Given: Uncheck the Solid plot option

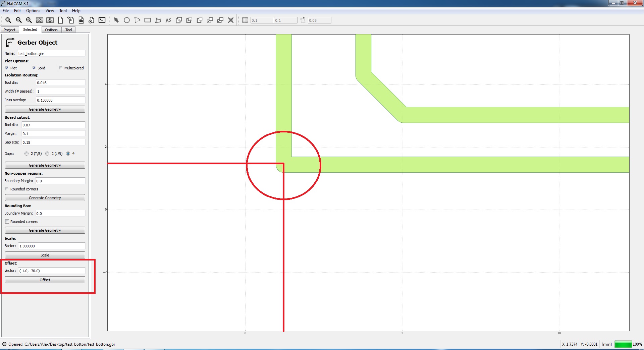Looking at the screenshot, I should [34, 68].
